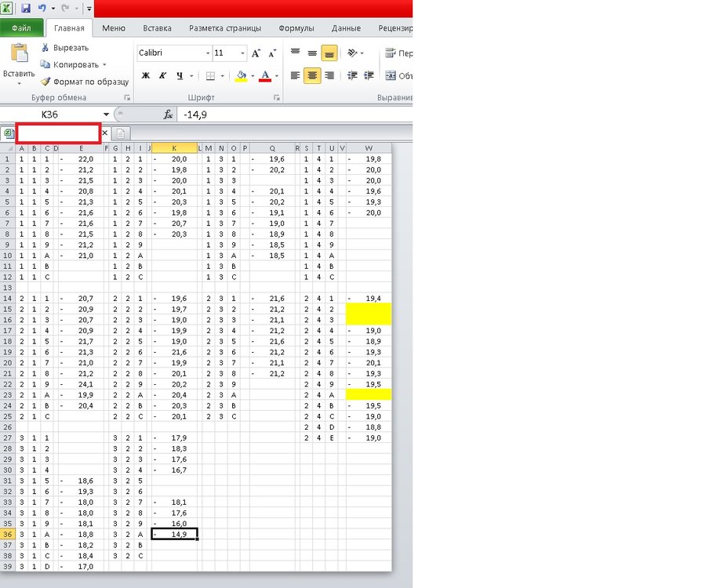Viewport: 727px width, 588px height.
Task: Click the Save icon in quick access toolbar
Action: (26, 9)
